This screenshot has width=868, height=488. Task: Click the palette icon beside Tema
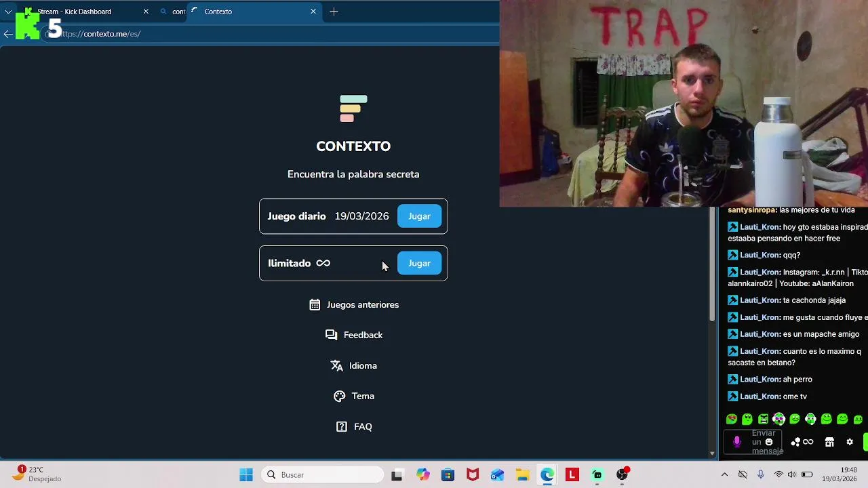(339, 396)
